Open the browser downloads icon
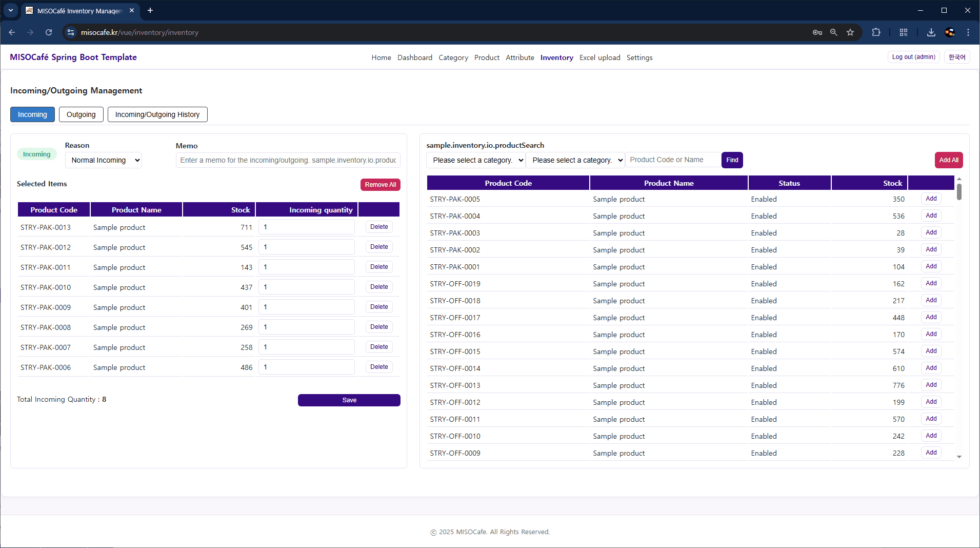This screenshot has width=980, height=548. coord(931,32)
